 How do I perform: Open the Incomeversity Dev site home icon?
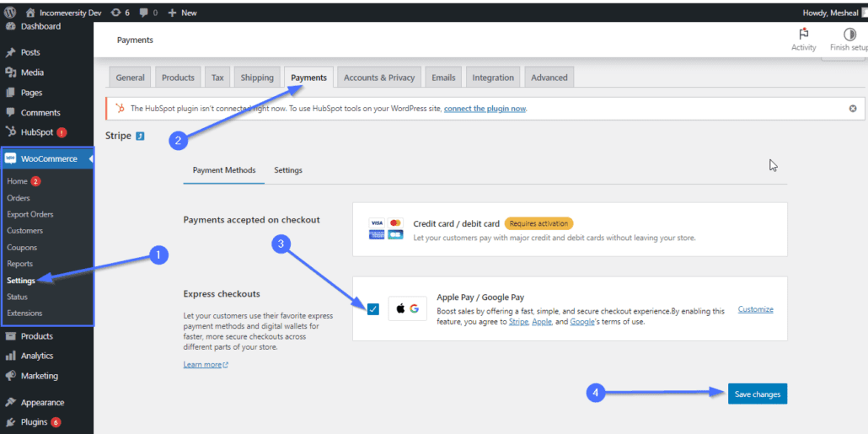point(30,12)
